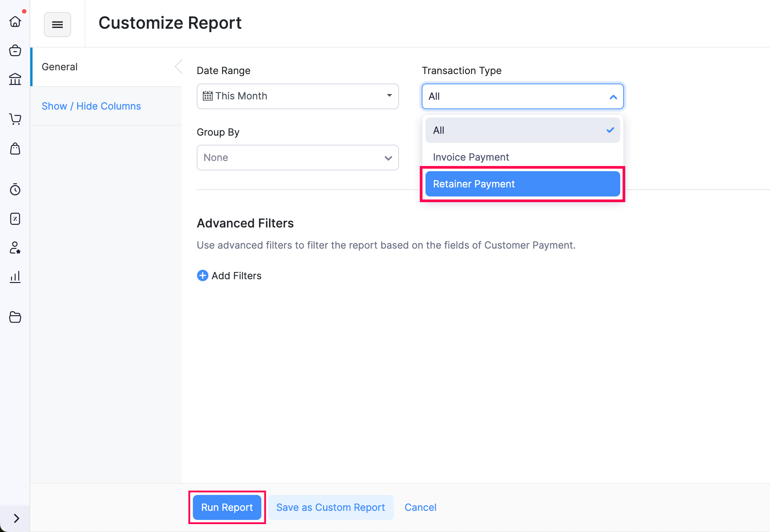
Task: Click the Run Report button
Action: click(x=227, y=507)
